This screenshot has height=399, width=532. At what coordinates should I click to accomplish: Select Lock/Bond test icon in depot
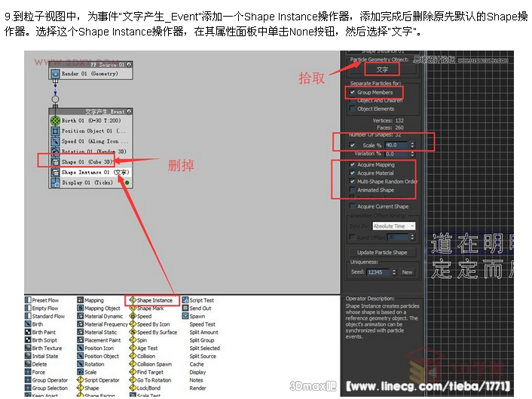(x=133, y=388)
